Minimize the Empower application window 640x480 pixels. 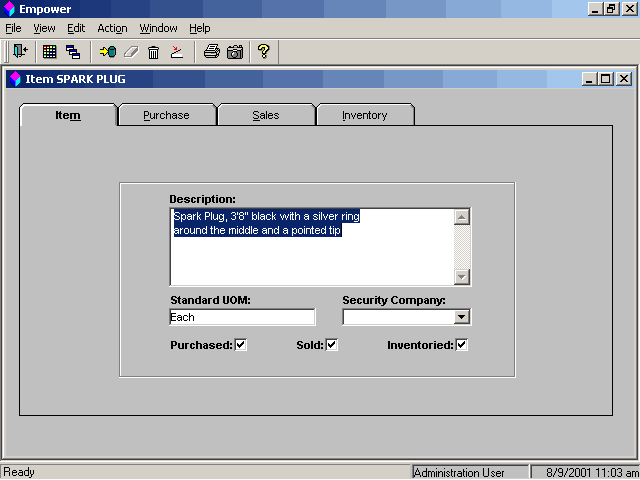click(595, 9)
